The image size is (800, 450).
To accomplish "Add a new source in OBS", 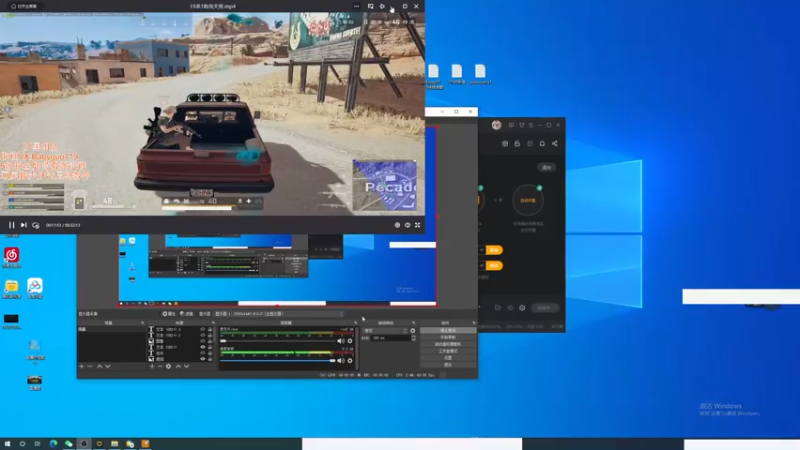I will pos(152,366).
